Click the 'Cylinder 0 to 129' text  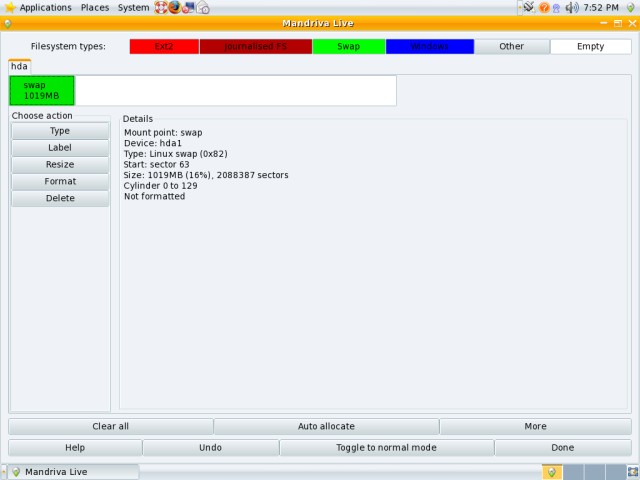[x=160, y=186]
